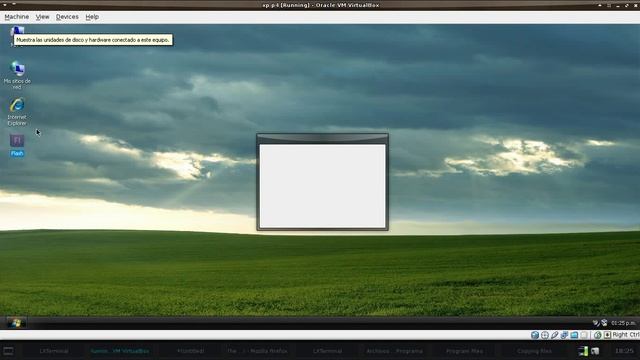
Task: Click the hard disk activity indicator in VirtualBox status bar
Action: coord(535,335)
